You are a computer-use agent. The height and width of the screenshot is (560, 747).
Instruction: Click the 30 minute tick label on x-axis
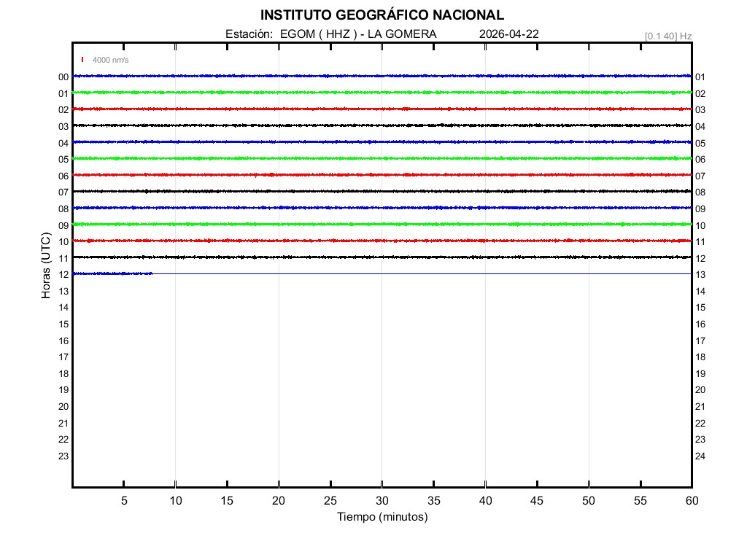point(382,500)
